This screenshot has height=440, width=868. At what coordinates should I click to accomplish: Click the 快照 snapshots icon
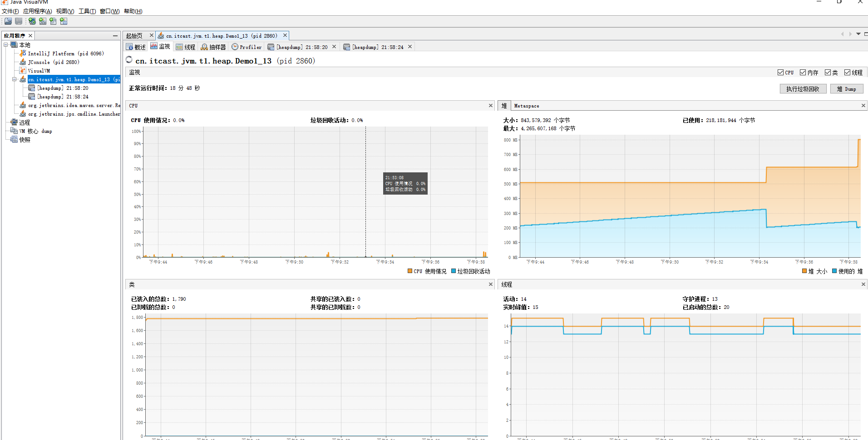pos(14,140)
